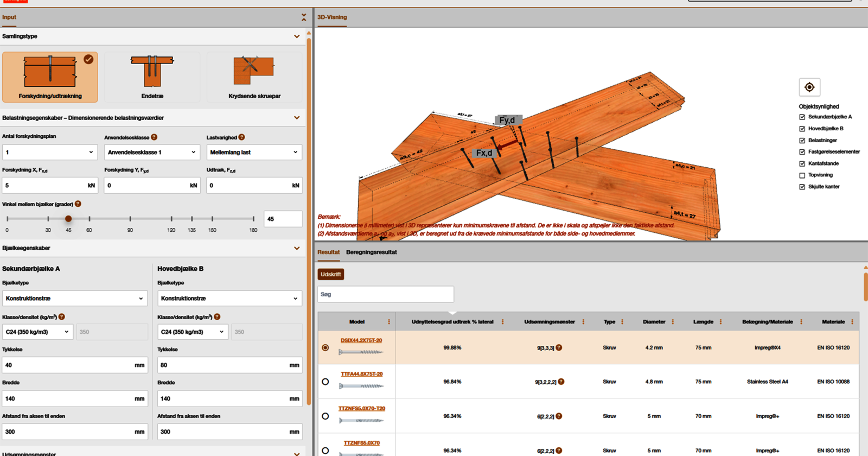Uncheck Sekundærbjælke A visibility
This screenshot has width=868, height=456.
coord(802,117)
